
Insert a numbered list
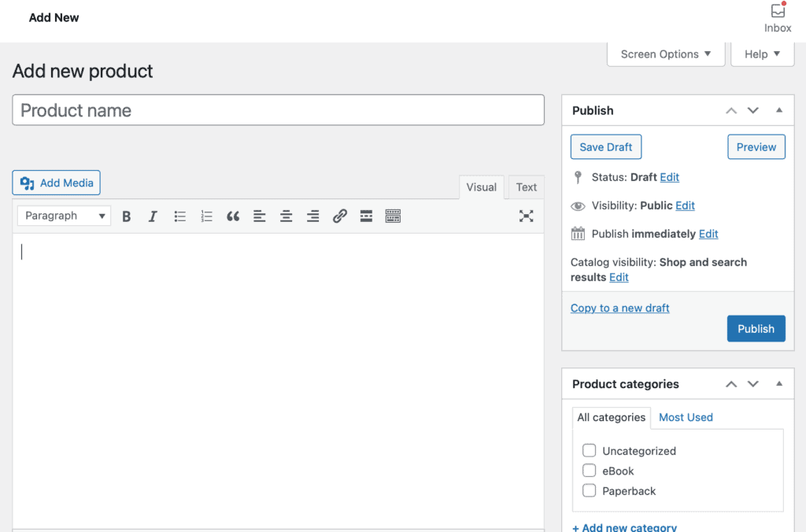(206, 216)
